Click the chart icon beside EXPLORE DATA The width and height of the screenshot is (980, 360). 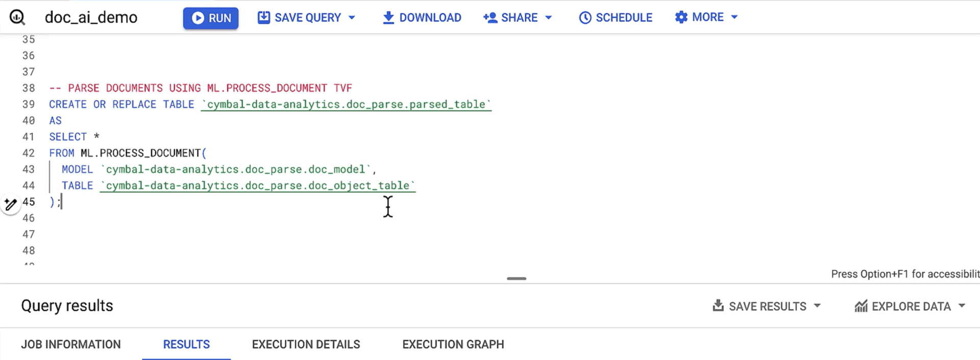(861, 306)
